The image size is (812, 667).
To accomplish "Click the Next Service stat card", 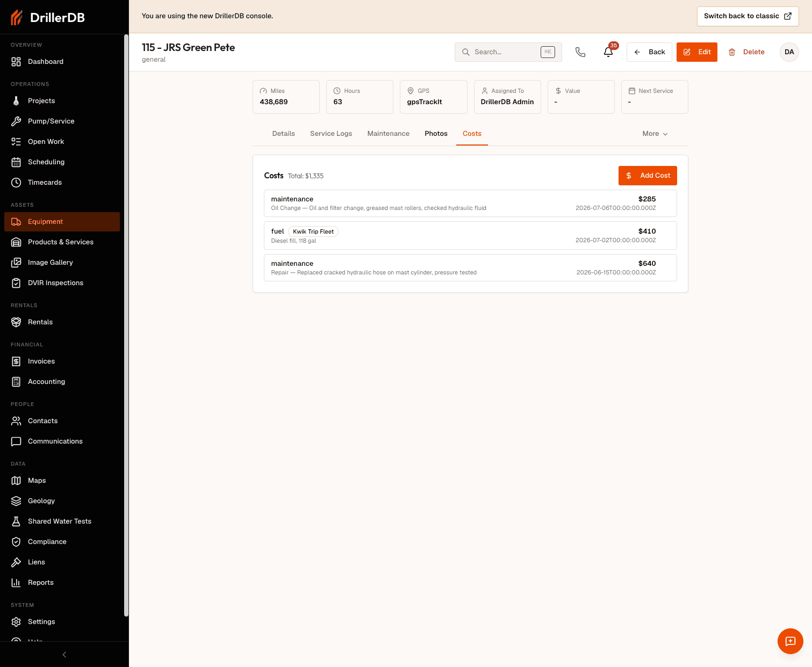I will click(x=655, y=97).
